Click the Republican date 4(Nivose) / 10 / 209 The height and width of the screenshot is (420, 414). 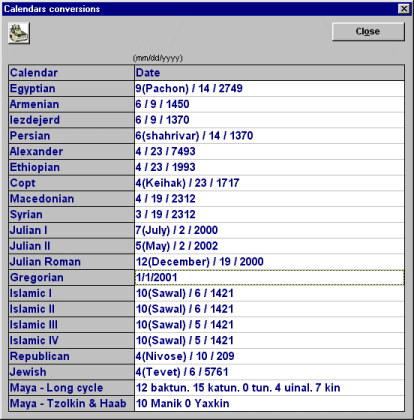[269, 356]
